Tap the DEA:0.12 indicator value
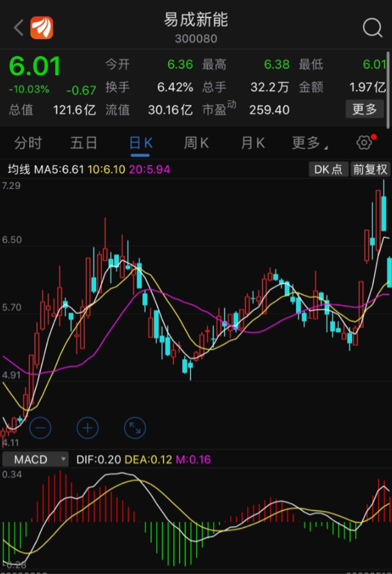 coord(148,459)
